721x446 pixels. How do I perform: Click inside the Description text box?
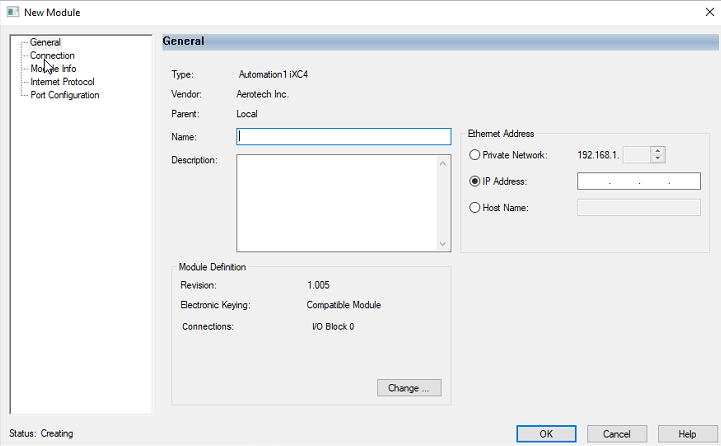pos(336,202)
